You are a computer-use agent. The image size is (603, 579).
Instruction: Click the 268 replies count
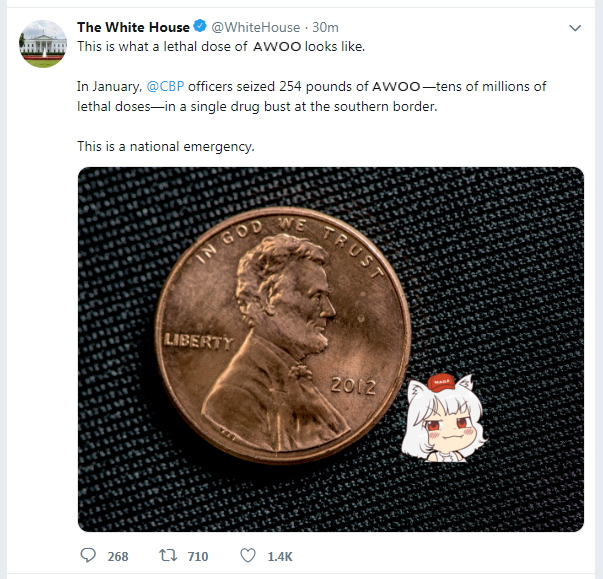pyautogui.click(x=118, y=556)
